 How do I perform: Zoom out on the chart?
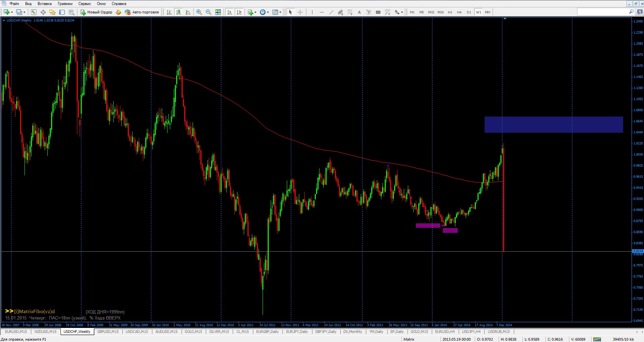(x=209, y=12)
